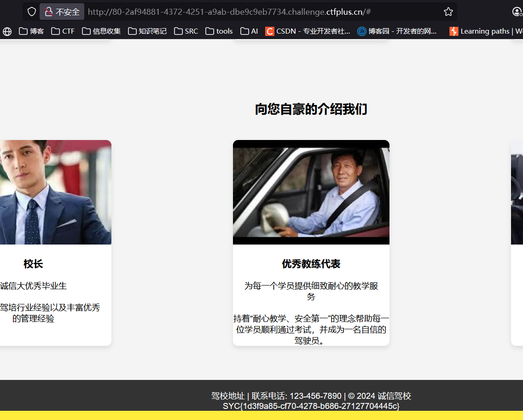Click the 校长 portrait photo

click(x=56, y=192)
